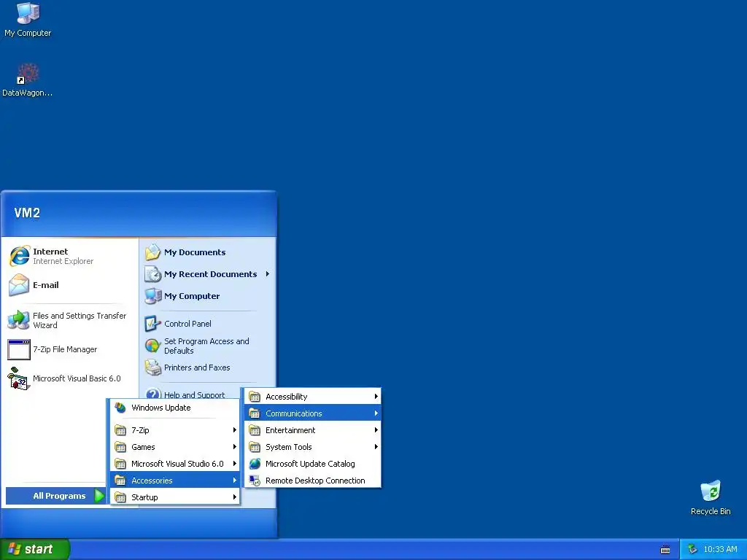Click the VM2 user name header
Viewport: 747px width, 560px height.
[27, 213]
